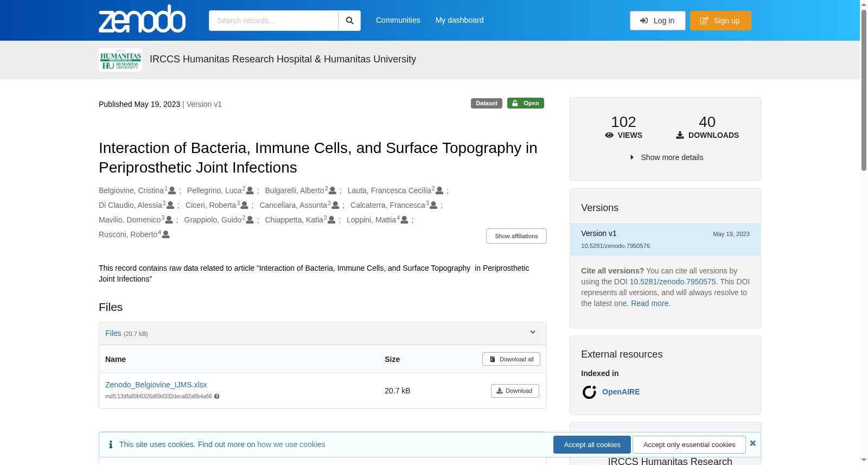Viewport: 868px width, 465px height.
Task: Download Zenodo_Belgiovine_IJMS.xlsx with Download button
Action: (515, 391)
